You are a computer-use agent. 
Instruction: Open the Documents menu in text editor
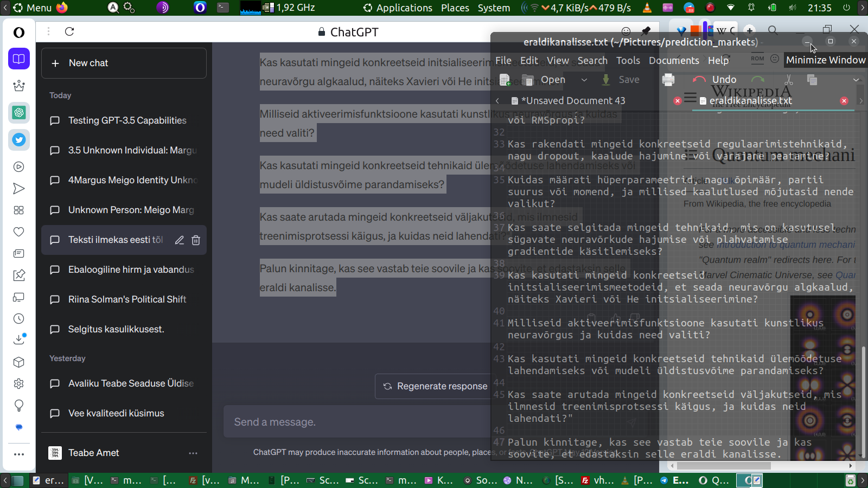(x=674, y=61)
